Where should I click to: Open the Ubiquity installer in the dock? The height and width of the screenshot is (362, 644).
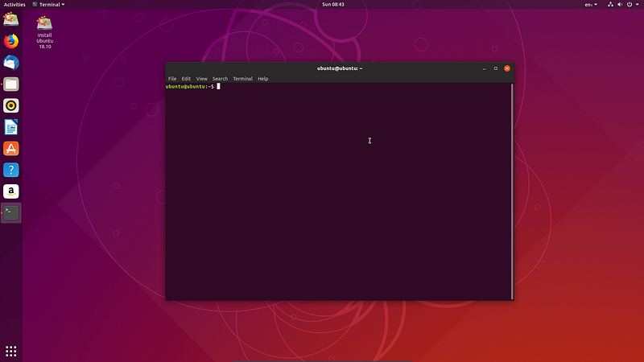11,19
